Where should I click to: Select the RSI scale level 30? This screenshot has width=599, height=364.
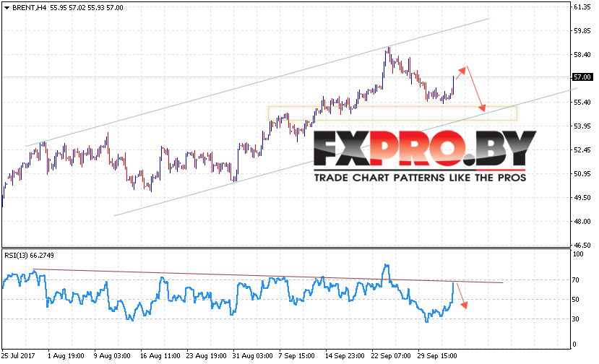tap(576, 319)
